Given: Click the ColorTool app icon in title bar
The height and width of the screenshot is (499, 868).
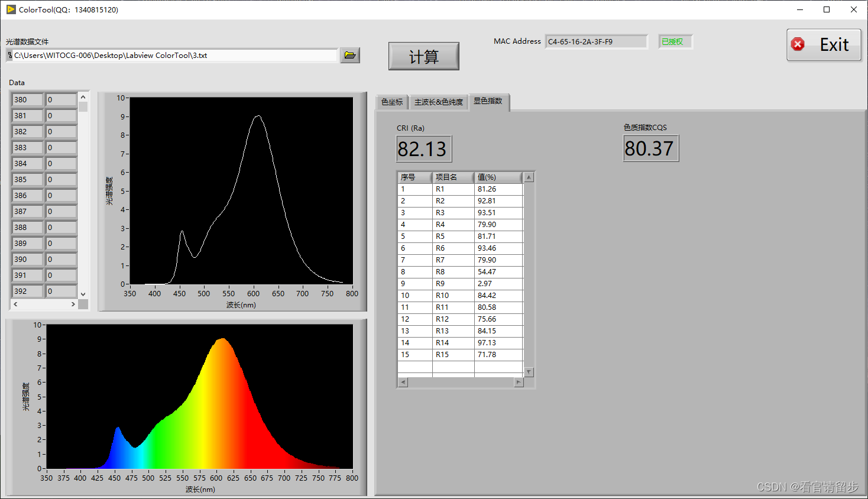Looking at the screenshot, I should click(11, 9).
